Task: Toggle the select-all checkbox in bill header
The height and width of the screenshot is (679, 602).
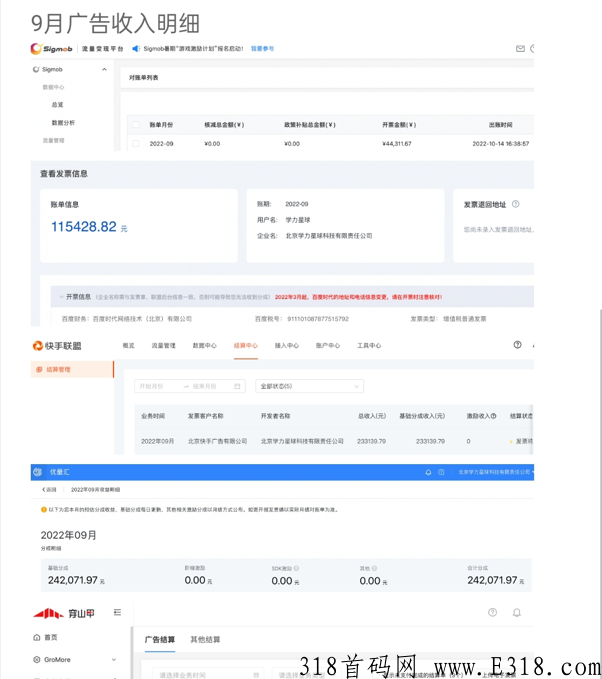Action: tap(136, 125)
